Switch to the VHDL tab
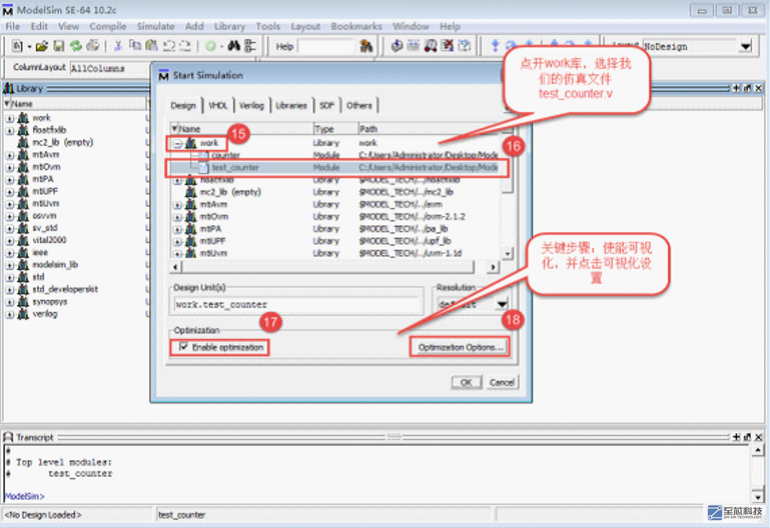This screenshot has height=528, width=770. (218, 106)
